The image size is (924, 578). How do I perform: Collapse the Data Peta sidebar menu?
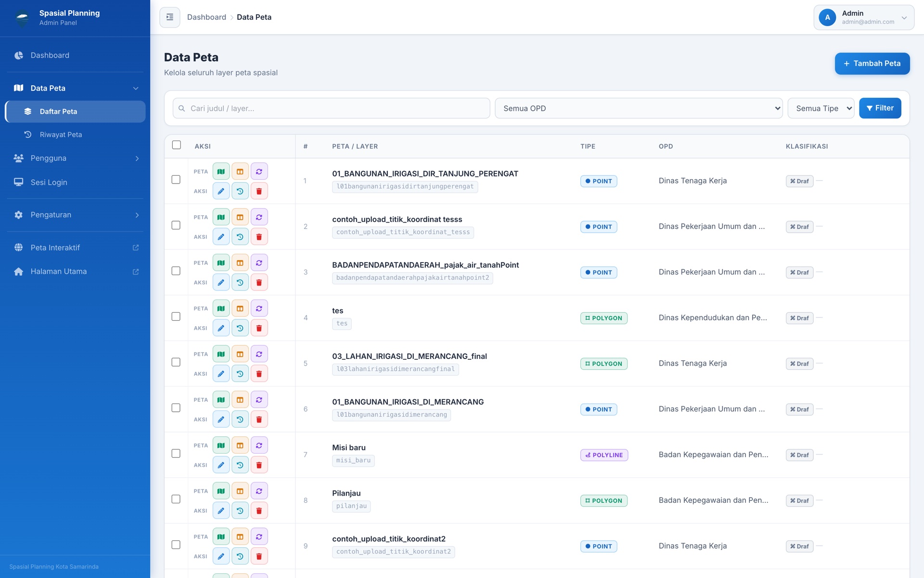click(x=75, y=88)
